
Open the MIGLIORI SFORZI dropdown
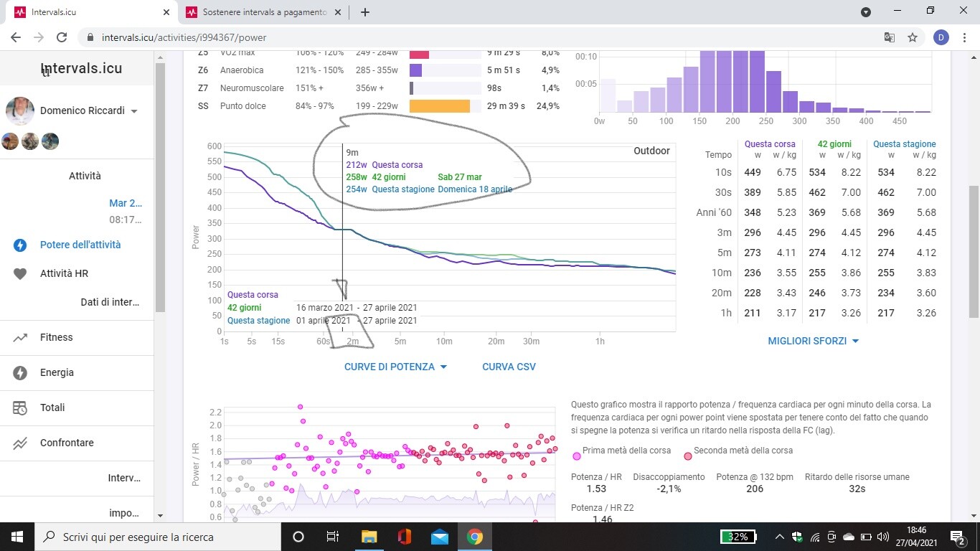coord(813,341)
